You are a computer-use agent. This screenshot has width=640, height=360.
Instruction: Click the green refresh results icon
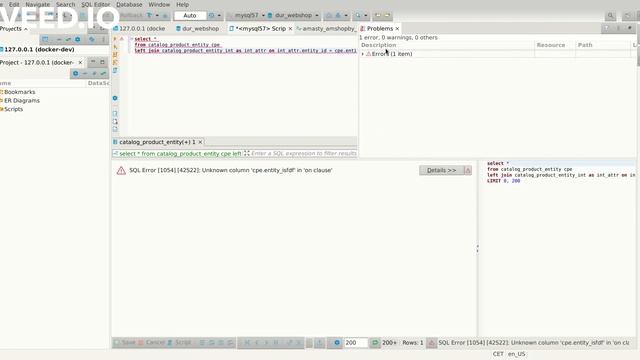[x=375, y=343]
